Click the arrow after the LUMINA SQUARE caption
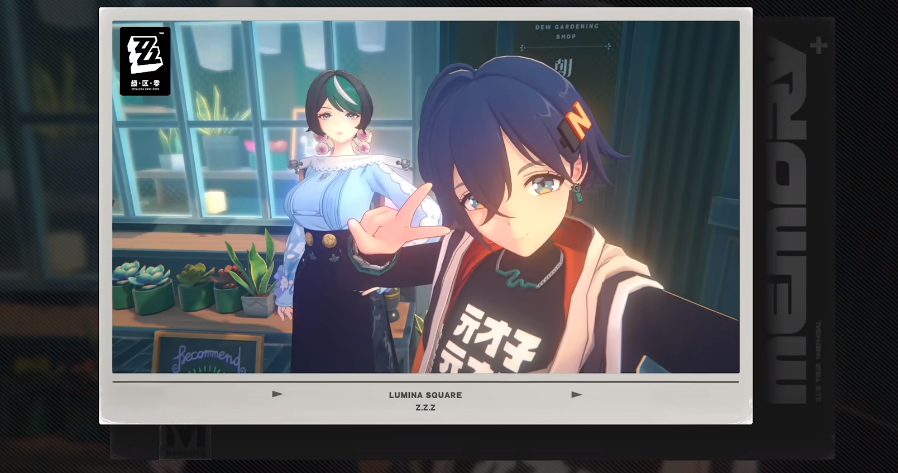 pyautogui.click(x=577, y=395)
